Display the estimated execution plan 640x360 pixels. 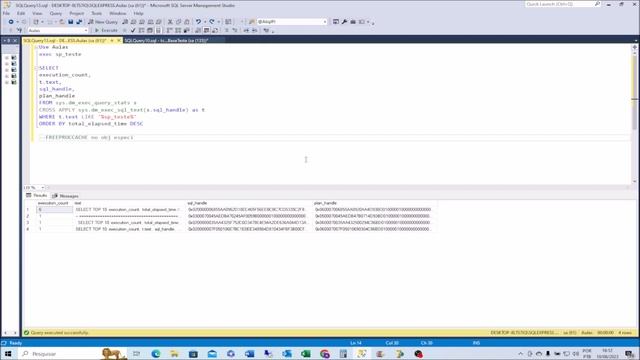click(142, 31)
